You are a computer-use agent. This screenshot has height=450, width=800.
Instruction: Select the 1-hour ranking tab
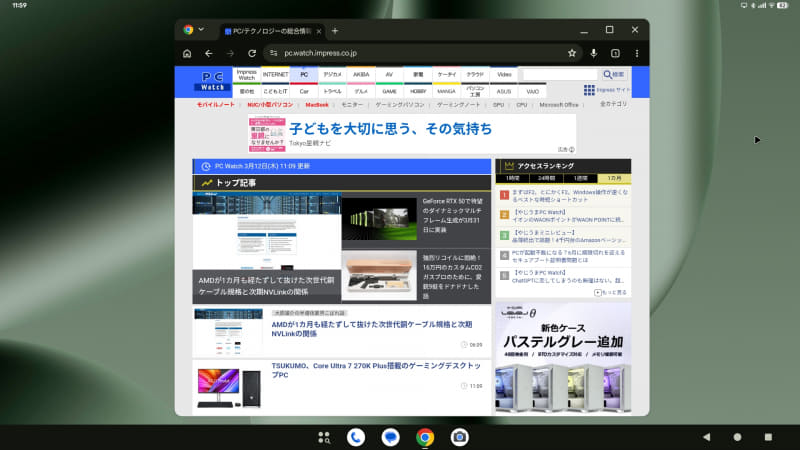point(513,178)
